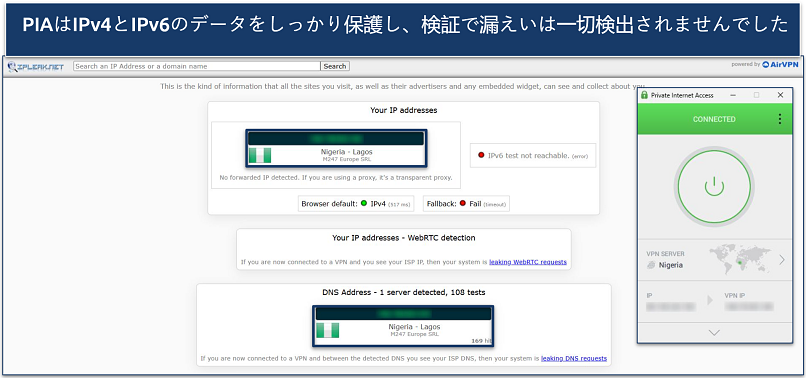Screen dimensions: 806x378
Task: Open the leaking DNS requests link
Action: click(574, 358)
